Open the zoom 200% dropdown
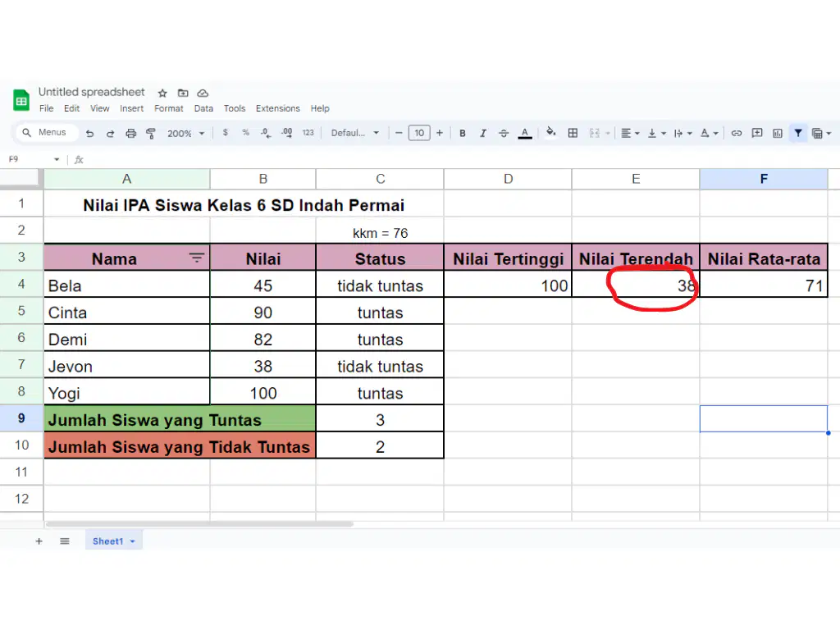 point(186,134)
